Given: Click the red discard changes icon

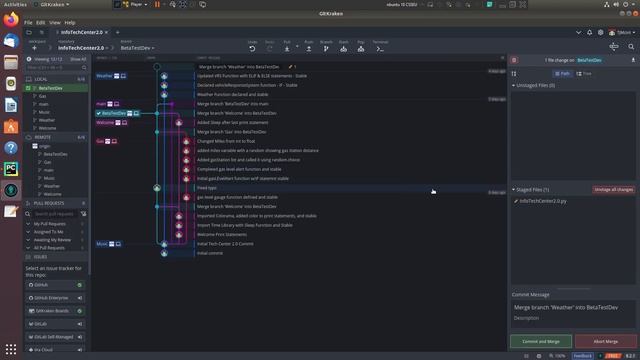Looking at the screenshot, I should [514, 60].
